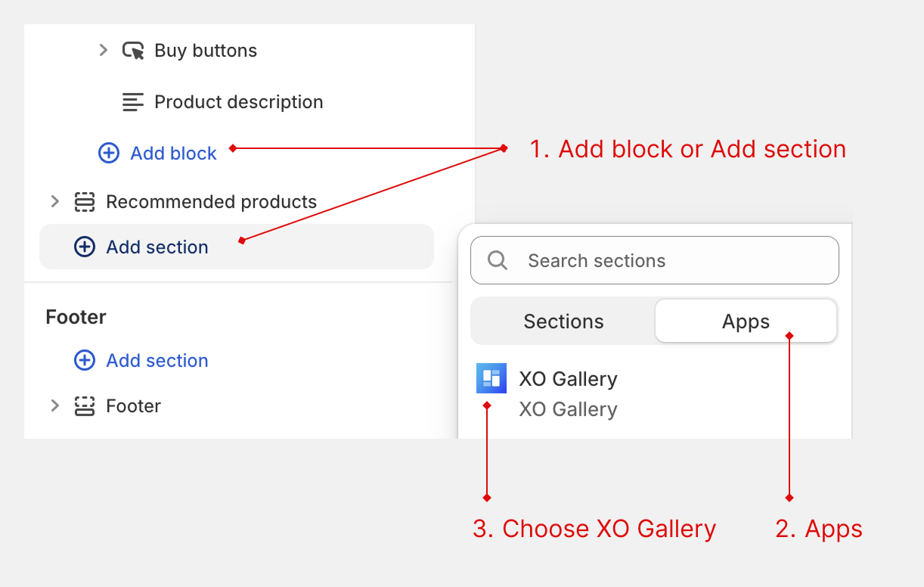Click the plus icon beside Add block

[x=109, y=154]
